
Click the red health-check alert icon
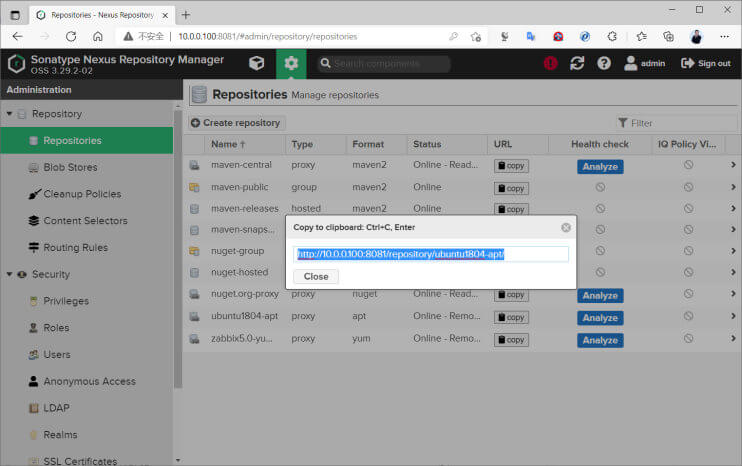tap(550, 63)
